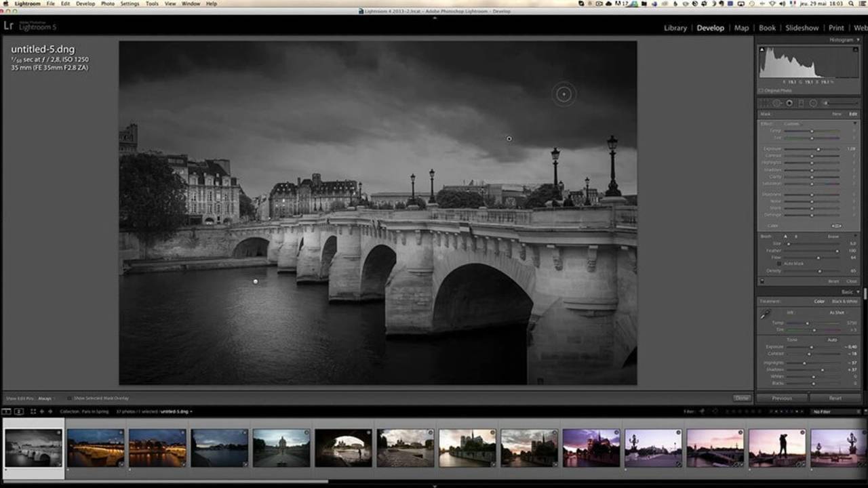Click the brush Exposure slider handle
The image size is (868, 488).
point(818,149)
